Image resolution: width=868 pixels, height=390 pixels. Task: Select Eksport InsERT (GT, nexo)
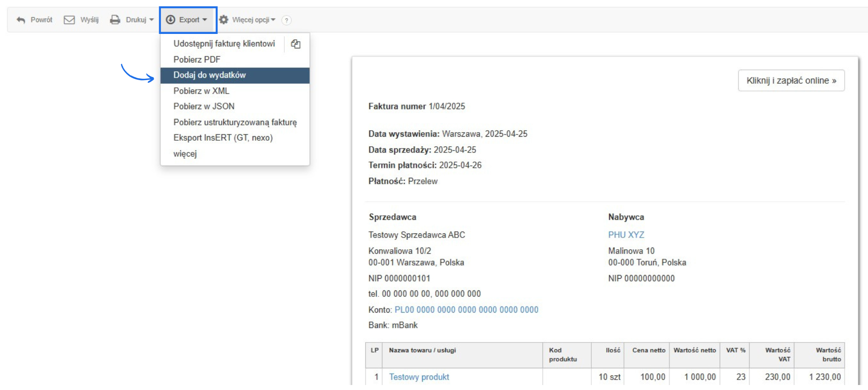click(x=223, y=138)
